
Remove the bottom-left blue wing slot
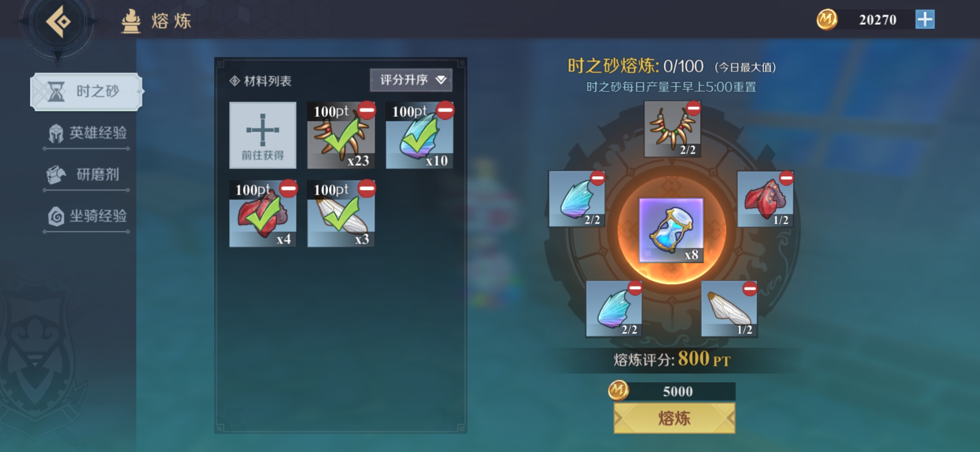[x=635, y=288]
